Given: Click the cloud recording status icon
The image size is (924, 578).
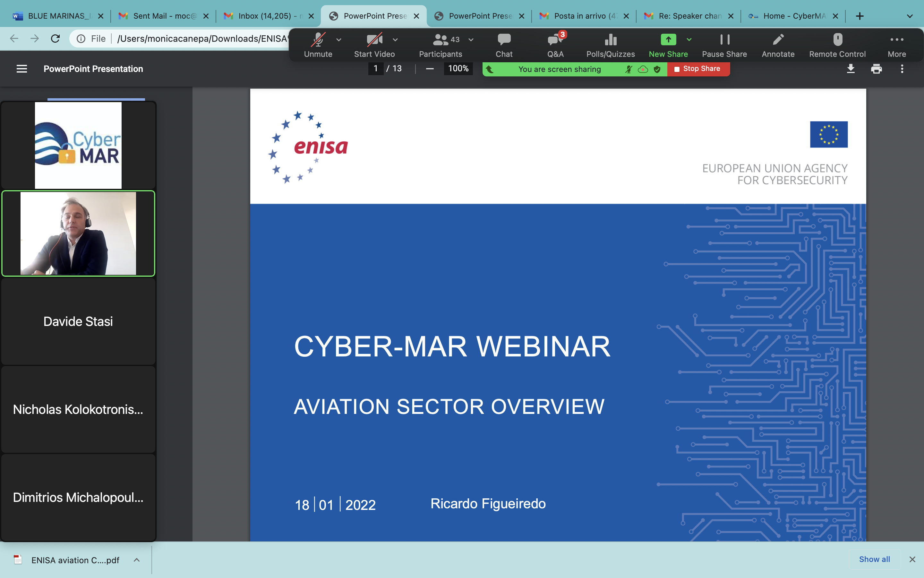Looking at the screenshot, I should coord(643,69).
